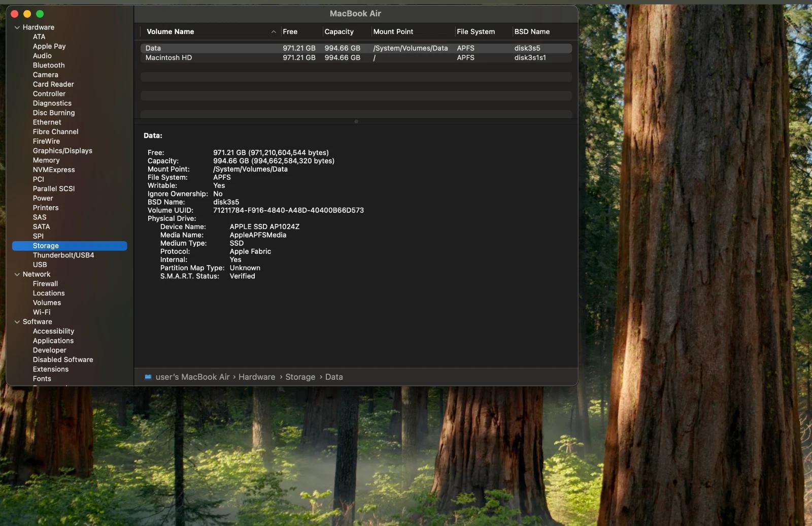Open the Camera hardware section
Screen dimensions: 812x526
(46, 75)
